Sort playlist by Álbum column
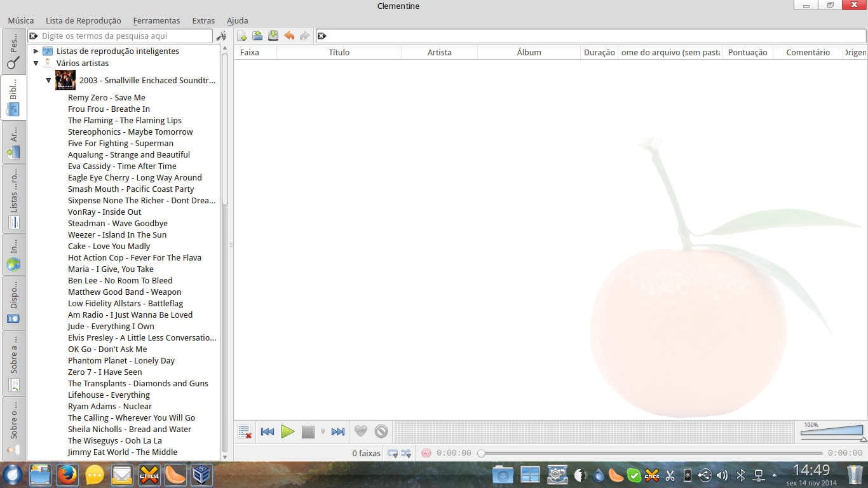Screen dimensions: 868x488 coord(529,52)
